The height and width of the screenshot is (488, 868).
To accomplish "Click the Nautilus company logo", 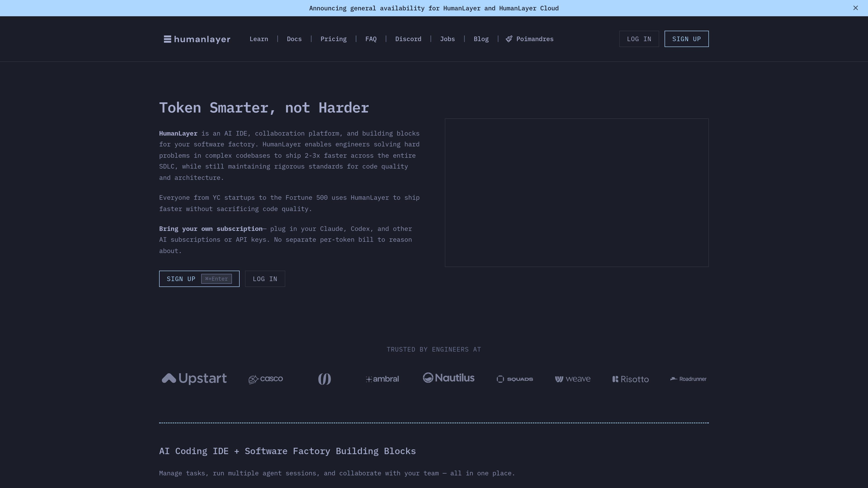I will pyautogui.click(x=448, y=378).
